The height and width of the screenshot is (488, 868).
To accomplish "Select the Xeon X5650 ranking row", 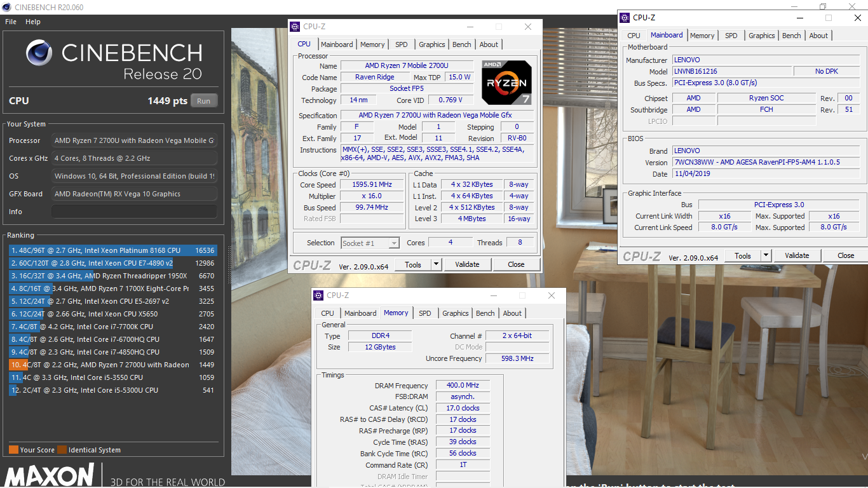I will pos(112,314).
